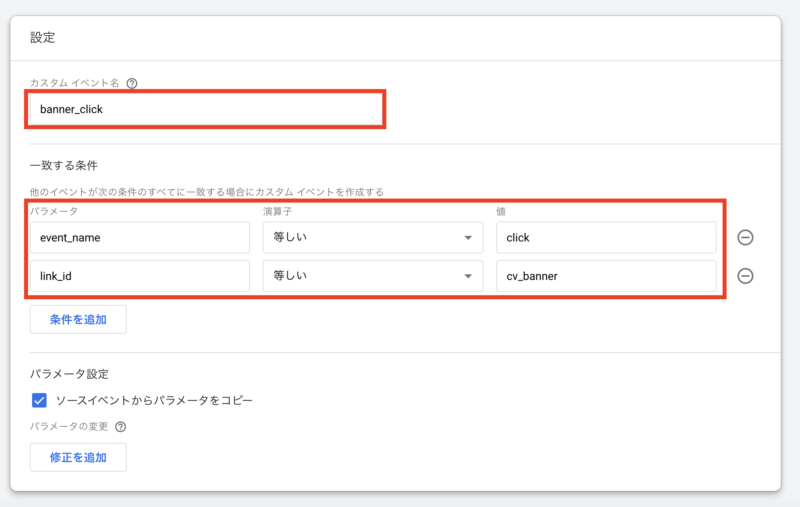Select the event_name parameter input field
Viewport: 800px width, 507px height.
pos(139,238)
